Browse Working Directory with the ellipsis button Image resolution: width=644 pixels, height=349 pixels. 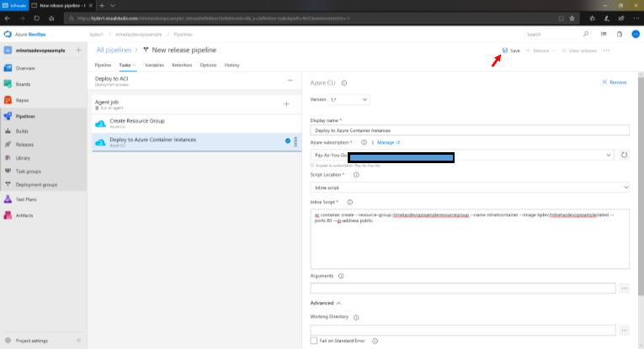(x=624, y=330)
